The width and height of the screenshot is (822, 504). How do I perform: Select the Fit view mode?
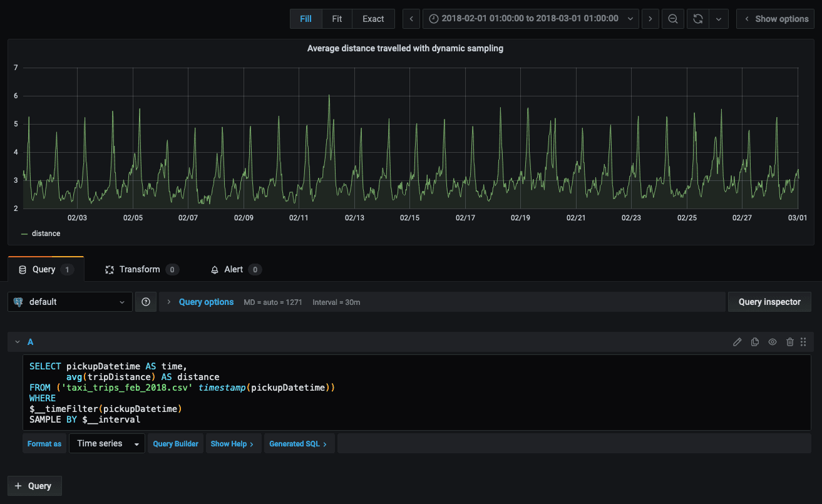coord(337,19)
